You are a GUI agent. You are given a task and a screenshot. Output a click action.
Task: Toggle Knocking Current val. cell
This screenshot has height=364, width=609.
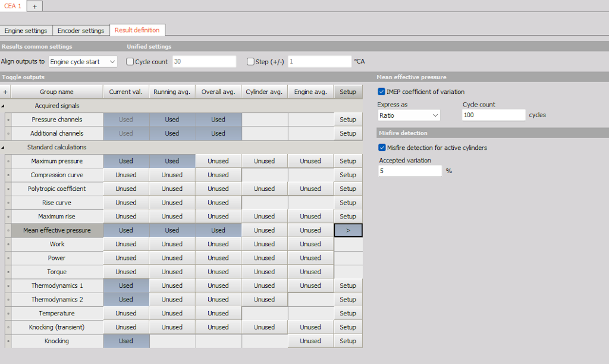click(126, 341)
